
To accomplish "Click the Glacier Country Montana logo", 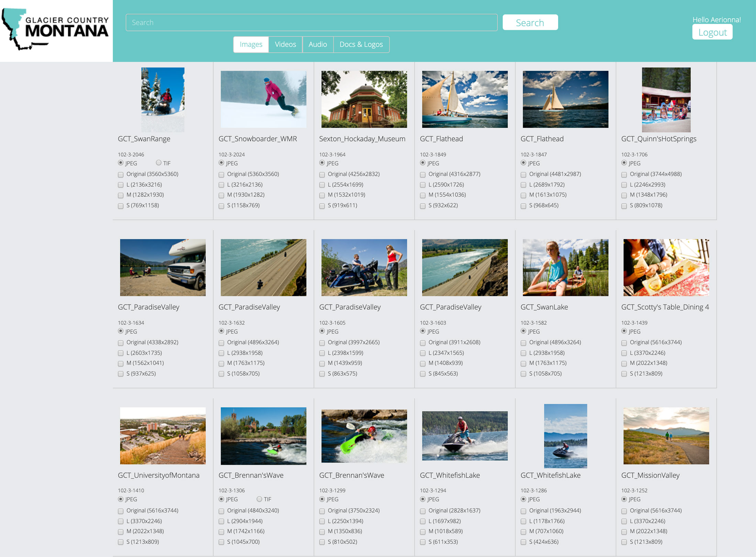I will click(x=56, y=30).
